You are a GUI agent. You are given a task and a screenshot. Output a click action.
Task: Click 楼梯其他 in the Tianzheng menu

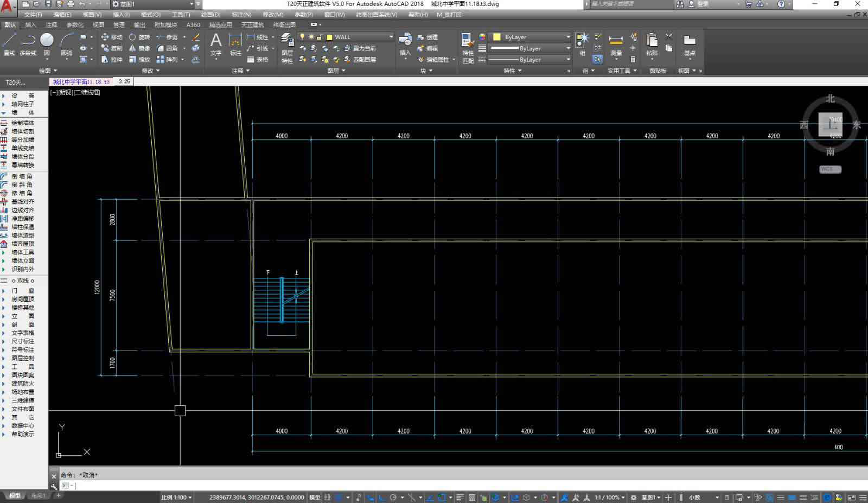click(x=23, y=308)
